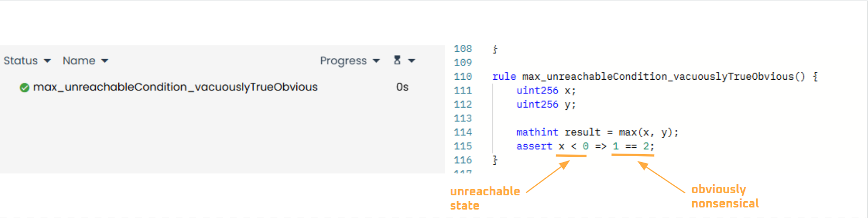Click the hourglass duration column icon

(x=397, y=60)
